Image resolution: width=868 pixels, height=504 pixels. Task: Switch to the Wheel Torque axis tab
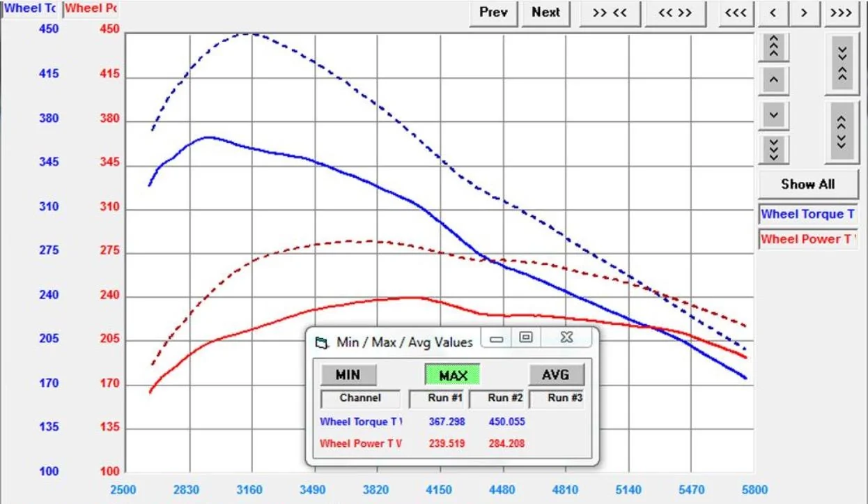31,8
